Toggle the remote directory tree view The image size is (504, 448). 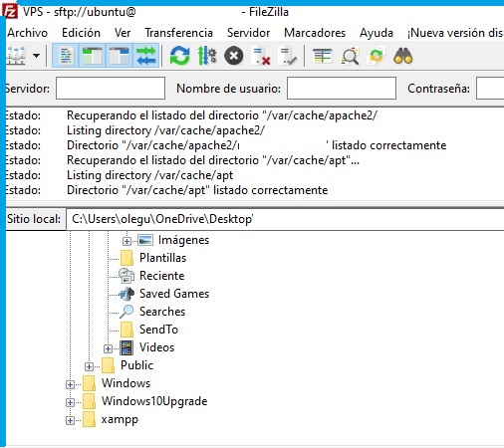[119, 56]
